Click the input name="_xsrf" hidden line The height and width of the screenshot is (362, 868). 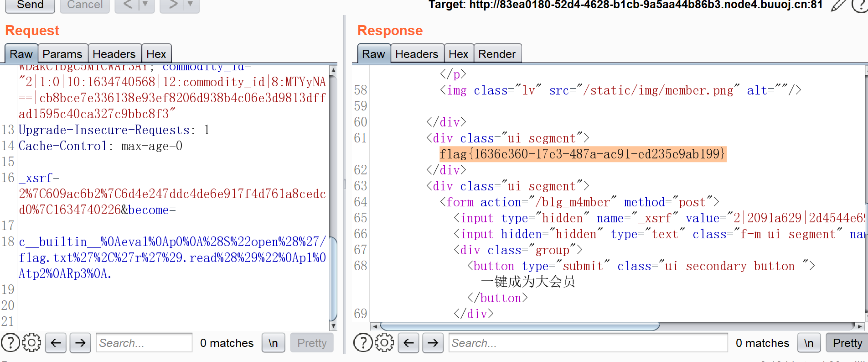coord(658,218)
